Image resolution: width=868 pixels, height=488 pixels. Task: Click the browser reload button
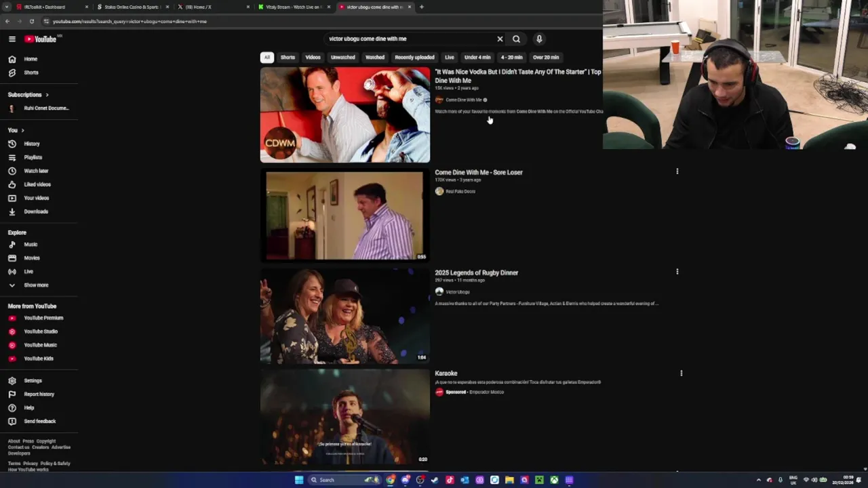click(31, 22)
